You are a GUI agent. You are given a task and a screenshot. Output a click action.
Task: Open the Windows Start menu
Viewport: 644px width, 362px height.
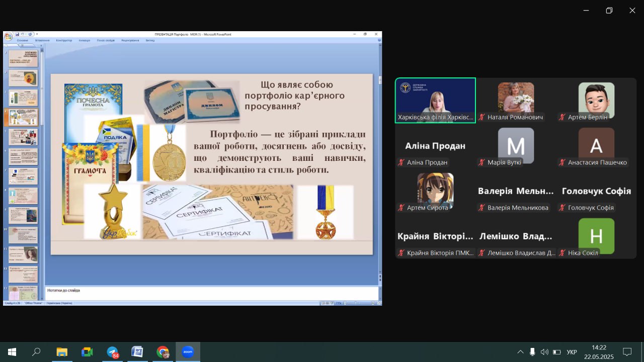pyautogui.click(x=12, y=352)
